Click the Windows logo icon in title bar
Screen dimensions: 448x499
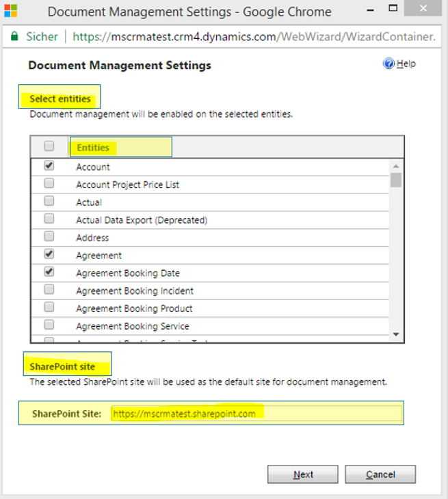click(10, 11)
